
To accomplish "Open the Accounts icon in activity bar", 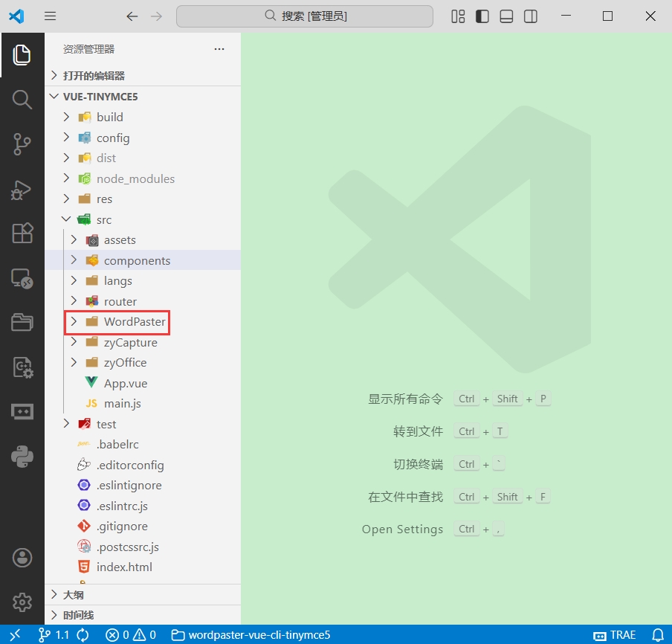I will point(22,558).
